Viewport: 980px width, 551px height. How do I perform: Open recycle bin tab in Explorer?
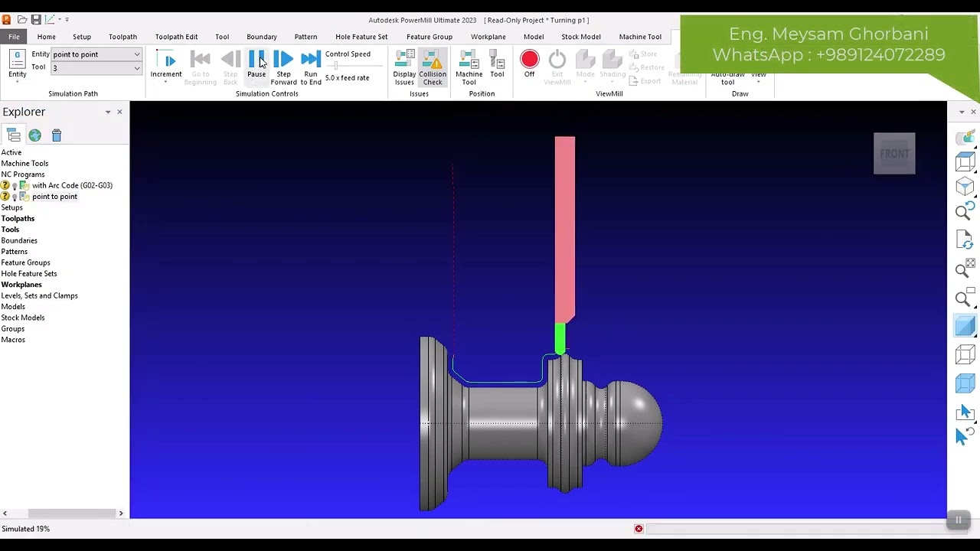click(x=57, y=135)
